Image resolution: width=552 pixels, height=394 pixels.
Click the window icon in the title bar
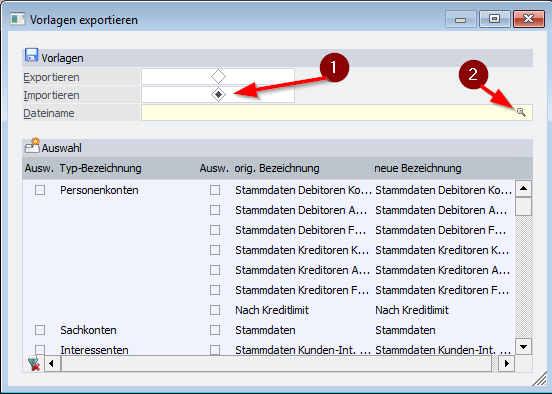(x=17, y=19)
